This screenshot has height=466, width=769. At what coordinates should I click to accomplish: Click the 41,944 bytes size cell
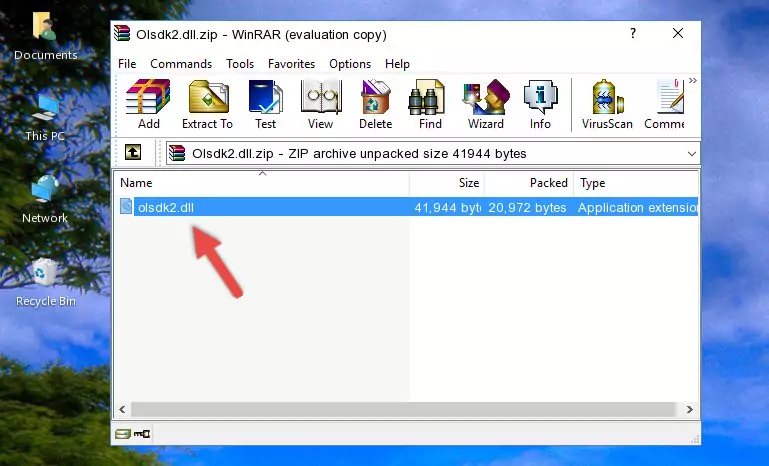447,207
